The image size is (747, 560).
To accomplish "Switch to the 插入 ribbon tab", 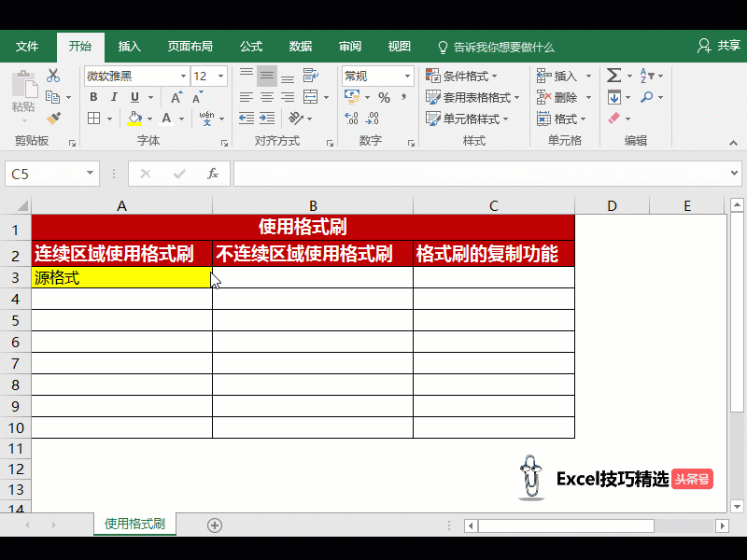I will coord(130,46).
